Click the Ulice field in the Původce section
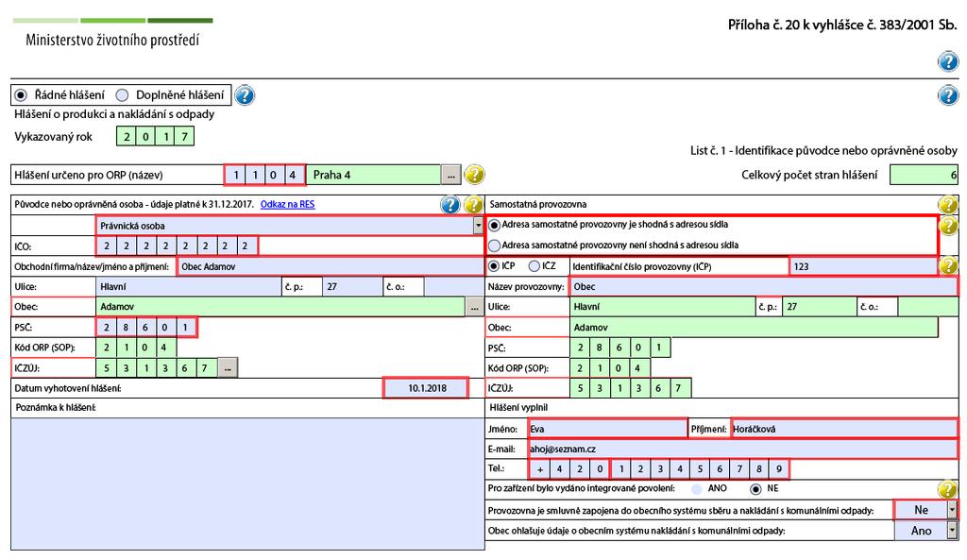 (x=189, y=287)
